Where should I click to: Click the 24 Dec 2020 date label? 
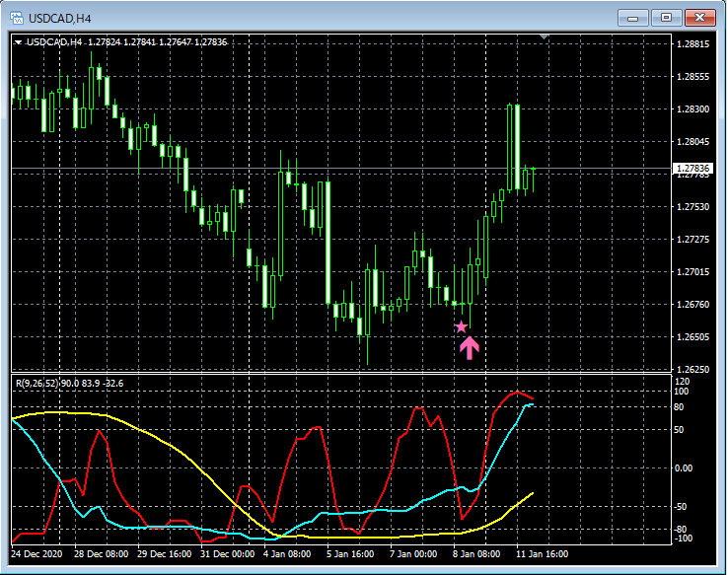[37, 554]
